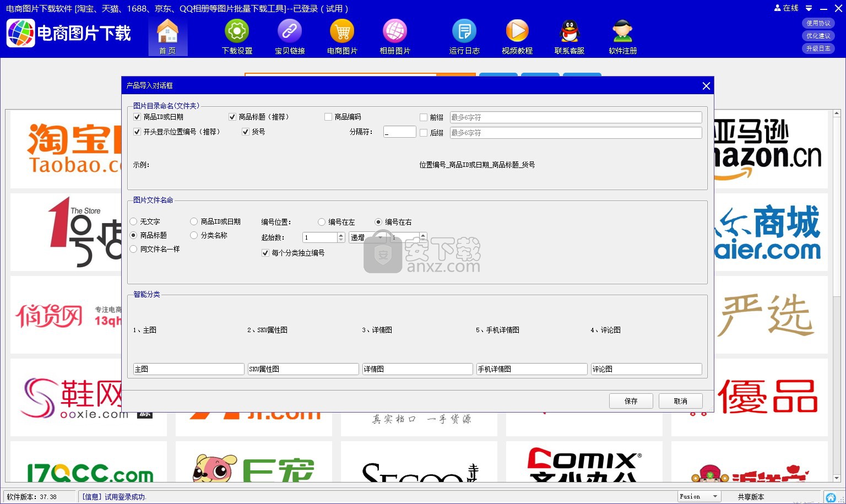This screenshot has width=846, height=504.
Task: Edit the 评论图 name field
Action: 647,369
